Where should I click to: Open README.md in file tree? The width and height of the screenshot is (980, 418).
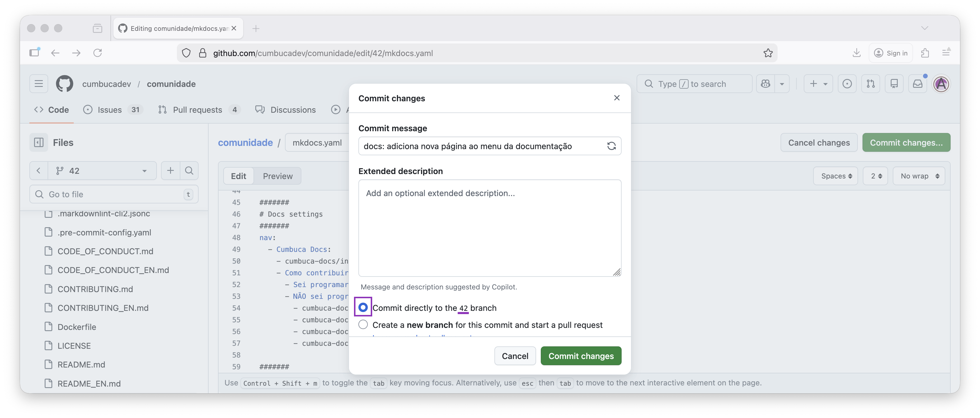[x=81, y=364]
